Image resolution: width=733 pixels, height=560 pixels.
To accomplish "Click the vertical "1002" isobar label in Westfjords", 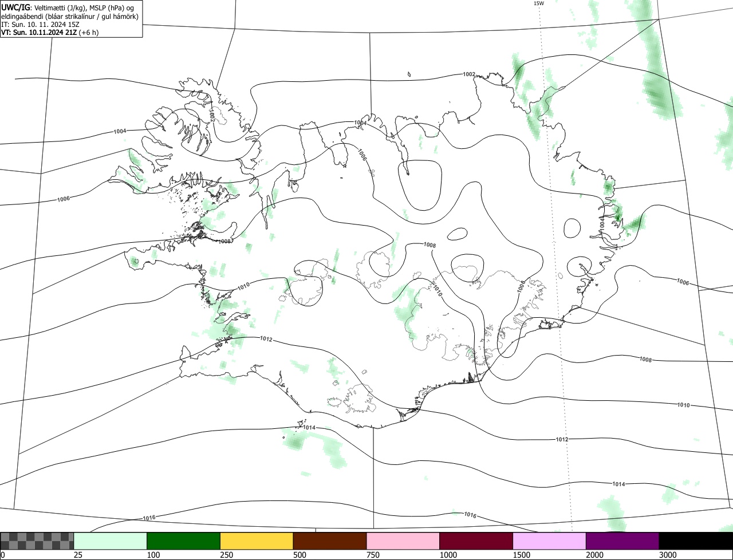I will (x=211, y=115).
